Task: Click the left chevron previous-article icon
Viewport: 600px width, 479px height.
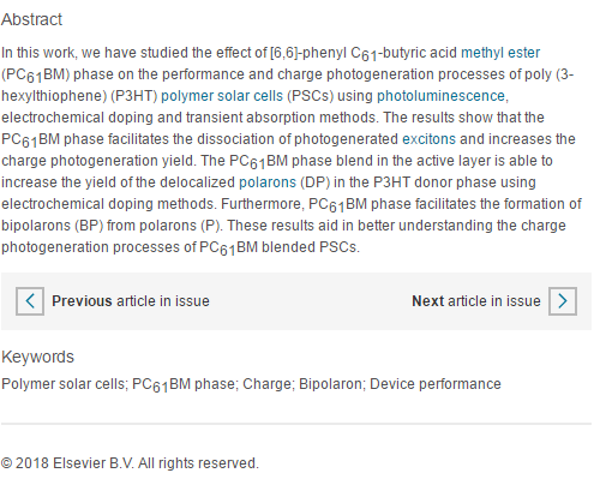Action: click(30, 301)
